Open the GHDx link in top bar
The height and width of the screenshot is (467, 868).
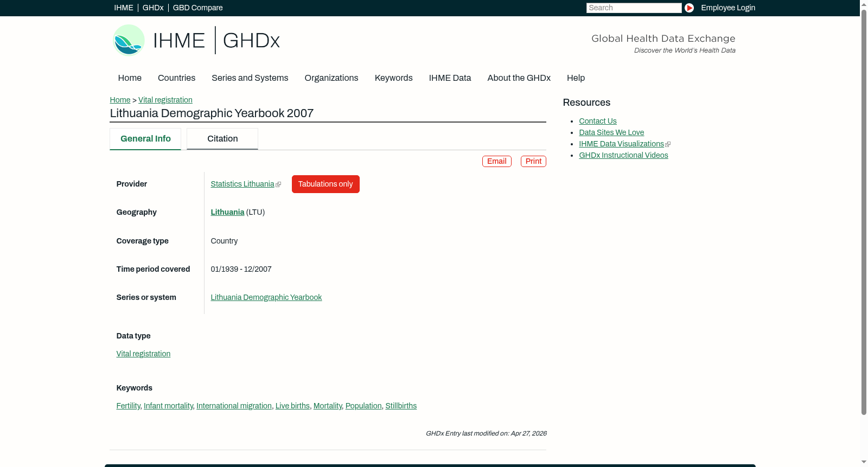pyautogui.click(x=153, y=8)
